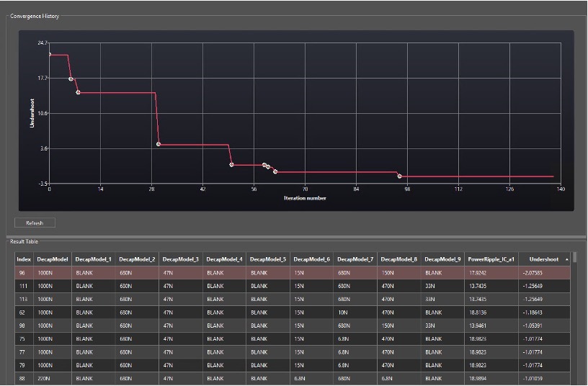Click the chart marker near iteration 30
The height and width of the screenshot is (386, 588).
pyautogui.click(x=159, y=144)
